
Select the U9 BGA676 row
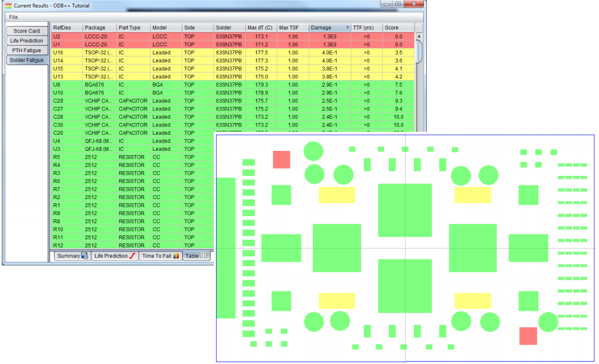coord(233,85)
